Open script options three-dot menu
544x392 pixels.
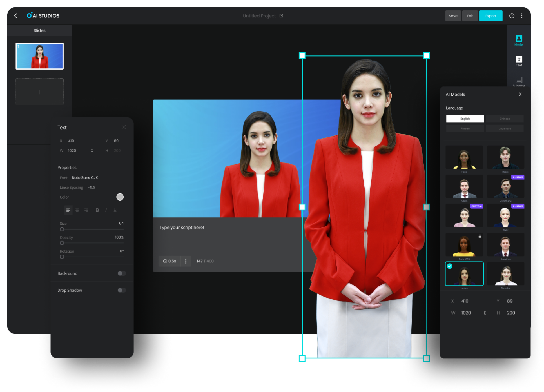[x=186, y=261]
